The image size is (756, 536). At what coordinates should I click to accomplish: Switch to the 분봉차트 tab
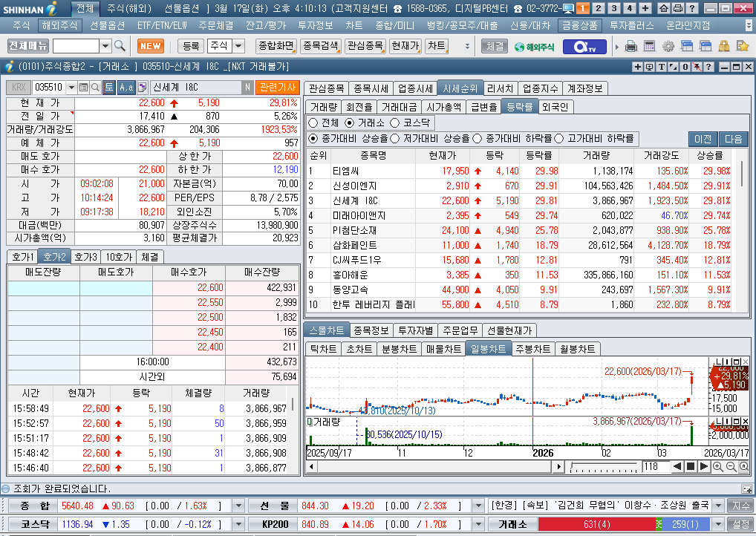tap(399, 349)
